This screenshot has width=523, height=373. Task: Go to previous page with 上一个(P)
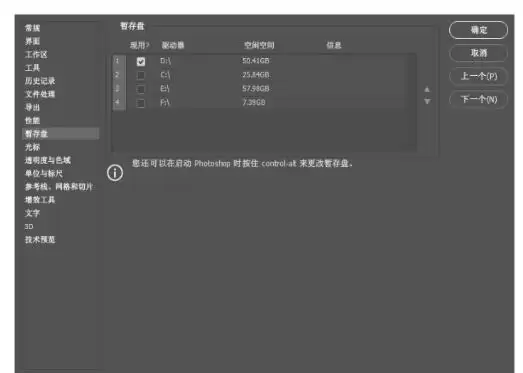click(478, 76)
